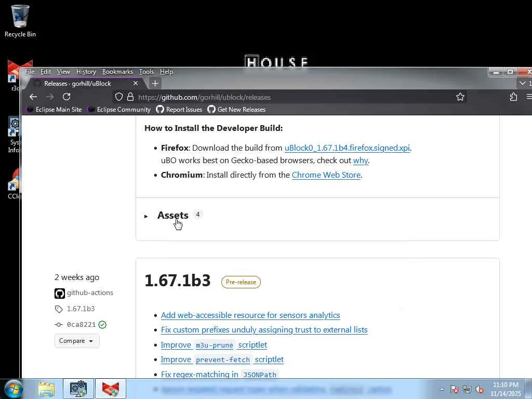Open the View menu

[63, 72]
